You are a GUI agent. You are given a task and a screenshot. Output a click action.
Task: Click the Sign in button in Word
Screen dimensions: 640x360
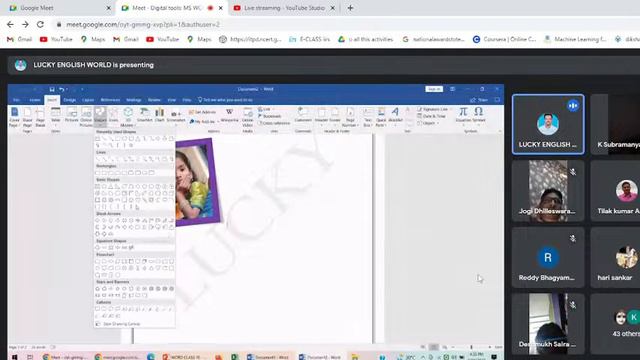click(434, 89)
